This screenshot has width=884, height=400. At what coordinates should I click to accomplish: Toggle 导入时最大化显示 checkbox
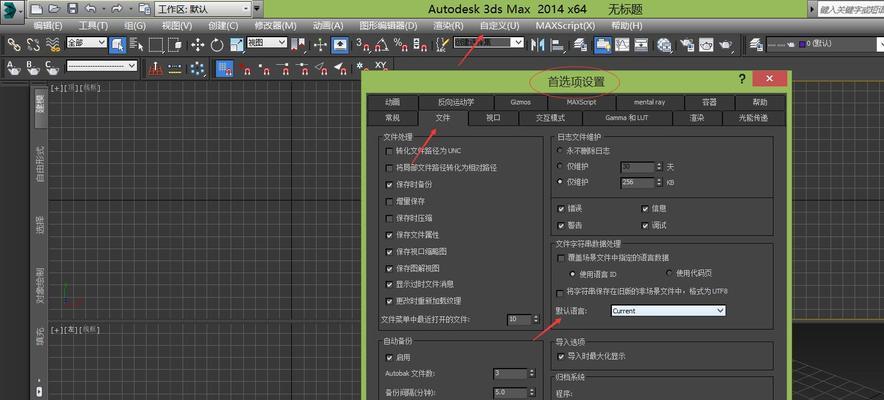(560, 356)
